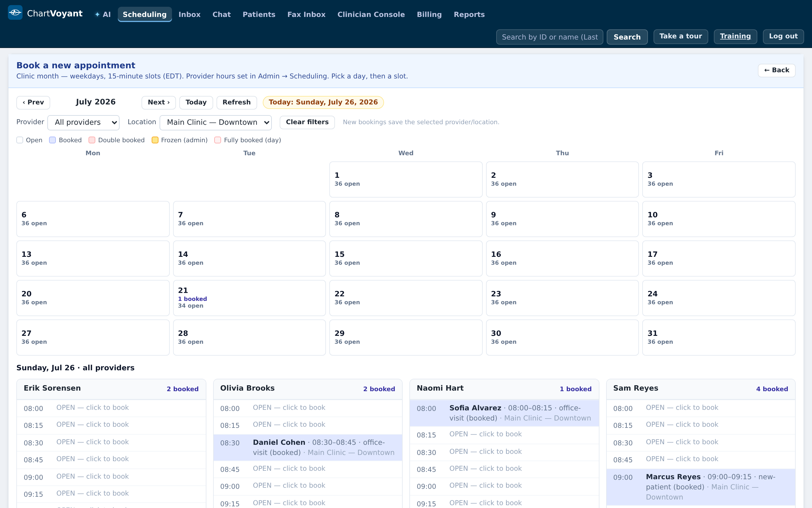Book Sam Reyes 08:45 open slot
The width and height of the screenshot is (812, 508).
701,460
